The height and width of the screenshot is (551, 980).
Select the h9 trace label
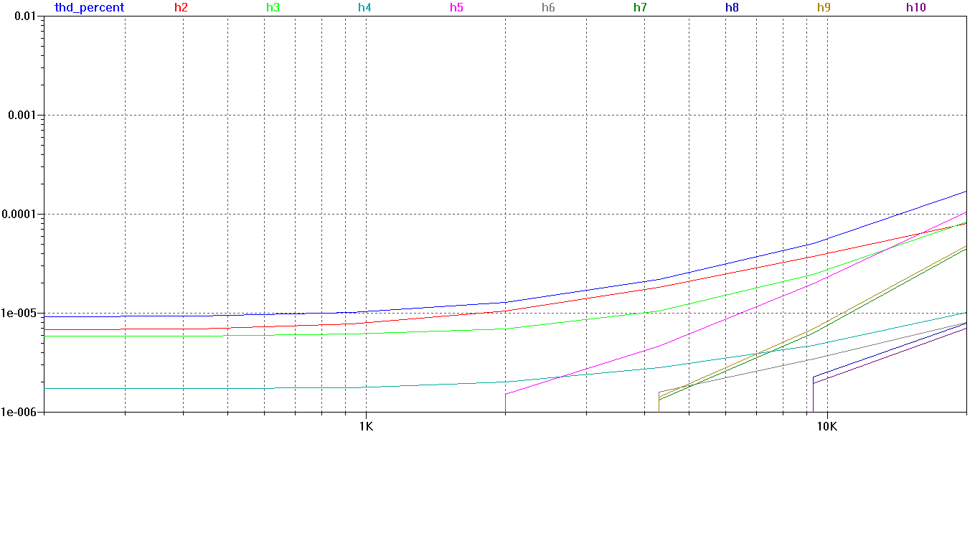[x=824, y=8]
